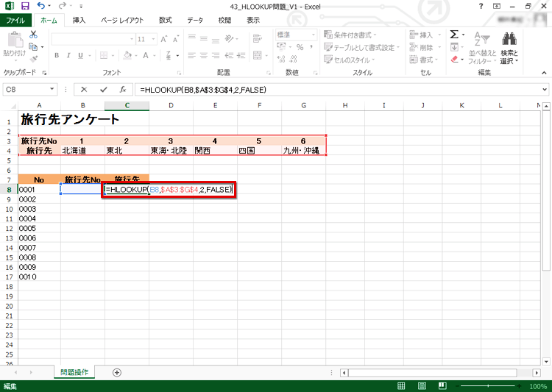Click the Font Color A icon
This screenshot has height=392, width=552.
point(146,55)
